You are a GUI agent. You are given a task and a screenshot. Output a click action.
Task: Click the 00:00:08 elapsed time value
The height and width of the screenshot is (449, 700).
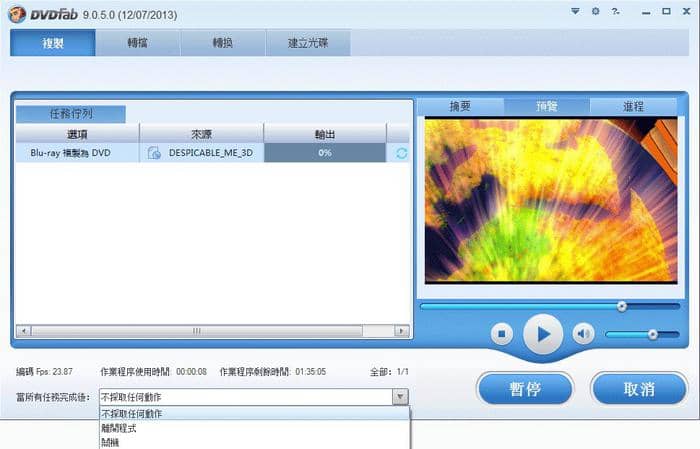191,371
